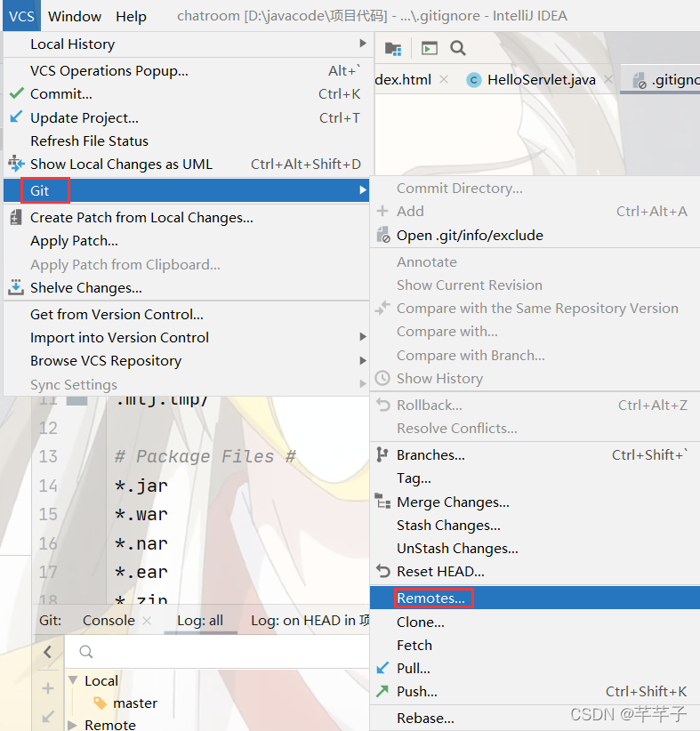Image resolution: width=700 pixels, height=731 pixels.
Task: Click the Open .git/info/exclude file icon
Action: point(383,235)
